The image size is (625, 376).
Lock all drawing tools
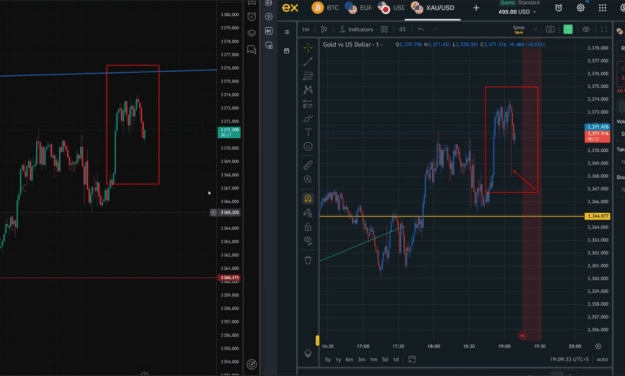(308, 227)
